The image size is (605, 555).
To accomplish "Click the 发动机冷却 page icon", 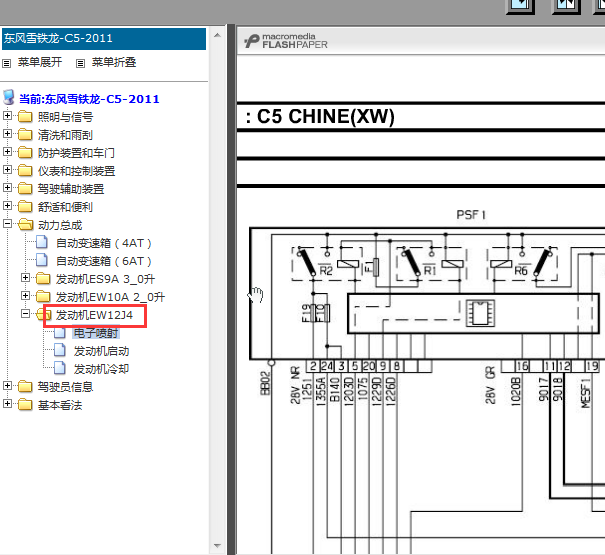I will point(59,368).
